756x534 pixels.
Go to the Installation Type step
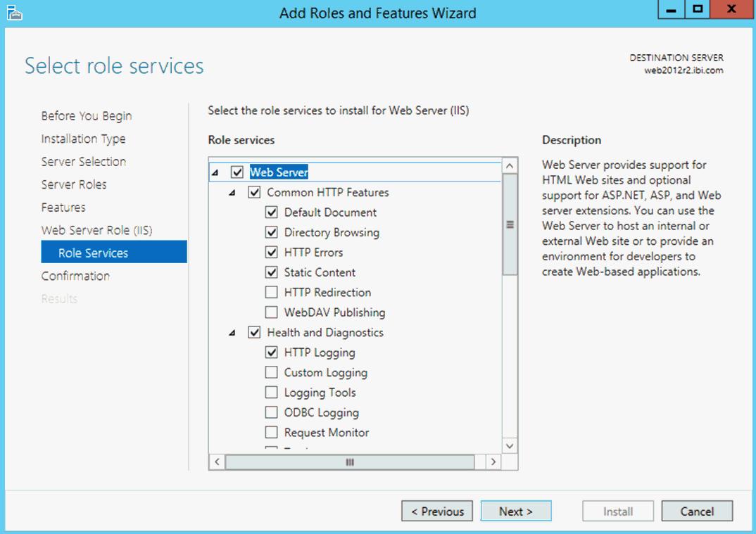[83, 139]
